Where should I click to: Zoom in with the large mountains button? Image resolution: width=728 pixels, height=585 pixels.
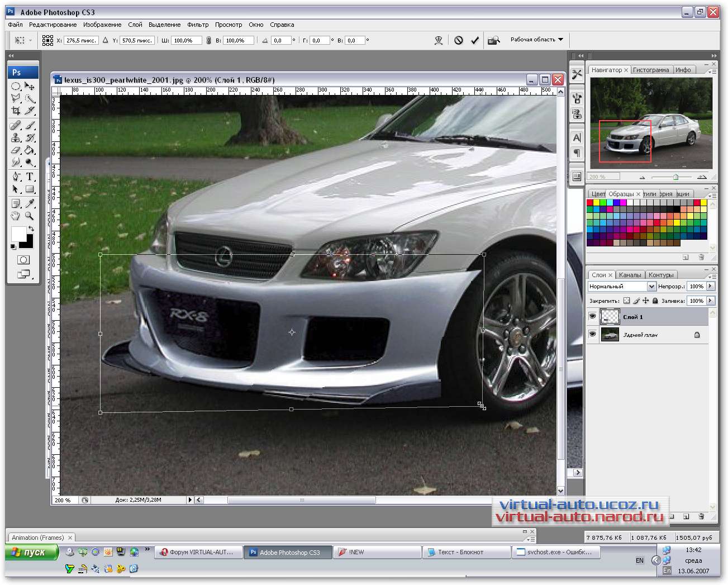702,177
